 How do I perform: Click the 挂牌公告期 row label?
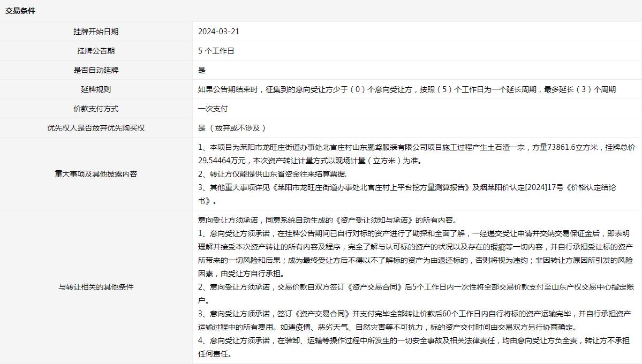click(x=96, y=51)
